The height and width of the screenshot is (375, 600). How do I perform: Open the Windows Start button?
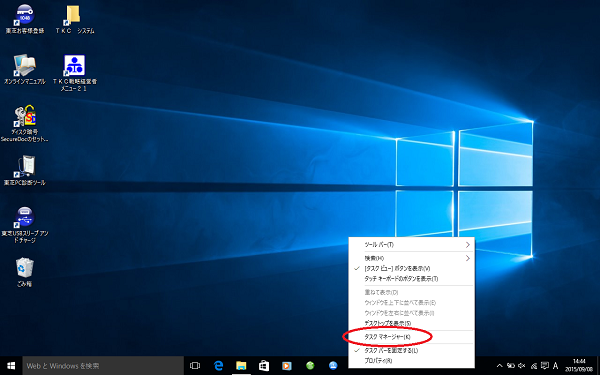pyautogui.click(x=11, y=366)
